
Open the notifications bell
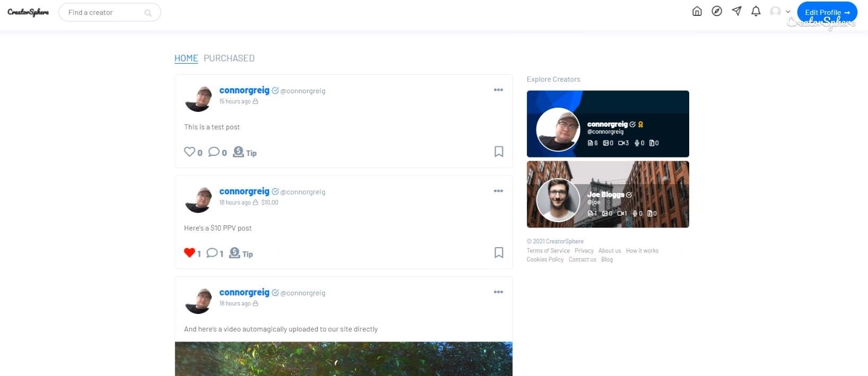coord(756,11)
